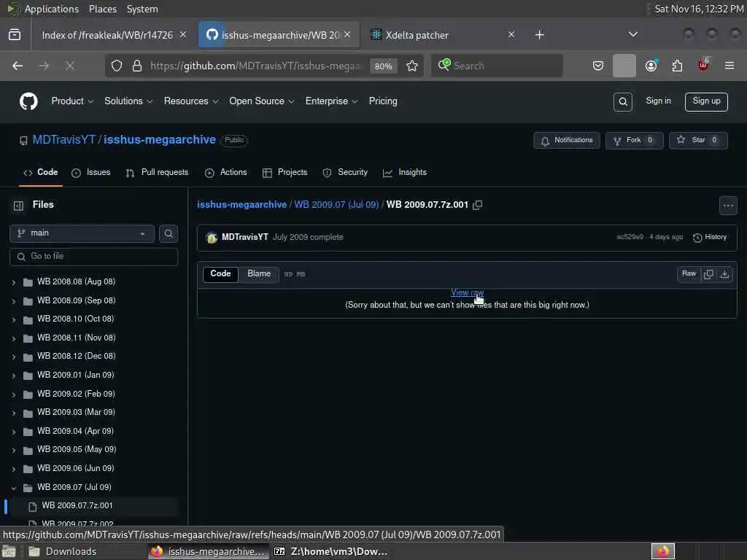Stop loading the page with X button
This screenshot has width=747, height=560.
[x=70, y=66]
